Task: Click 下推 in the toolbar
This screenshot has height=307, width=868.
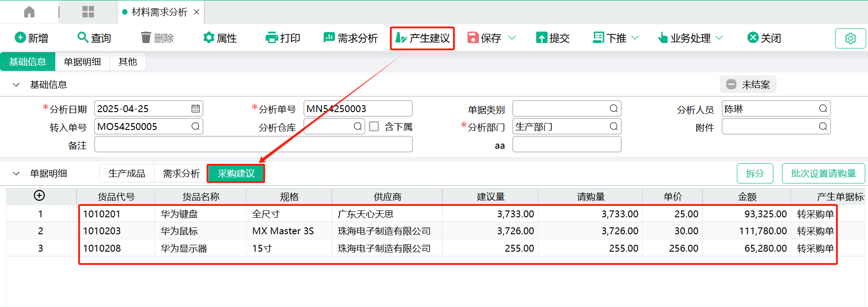Action: pos(610,38)
